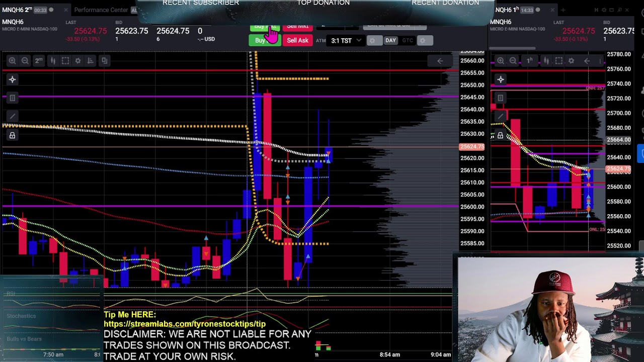Click the webcam video overlay
The width and height of the screenshot is (644, 362).
click(x=550, y=309)
